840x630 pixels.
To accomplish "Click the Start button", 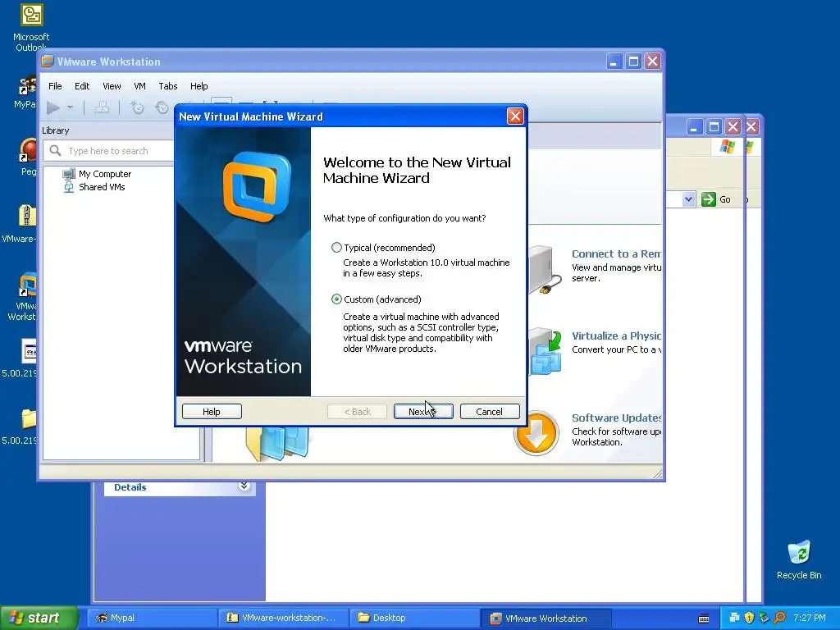I will click(x=38, y=619).
